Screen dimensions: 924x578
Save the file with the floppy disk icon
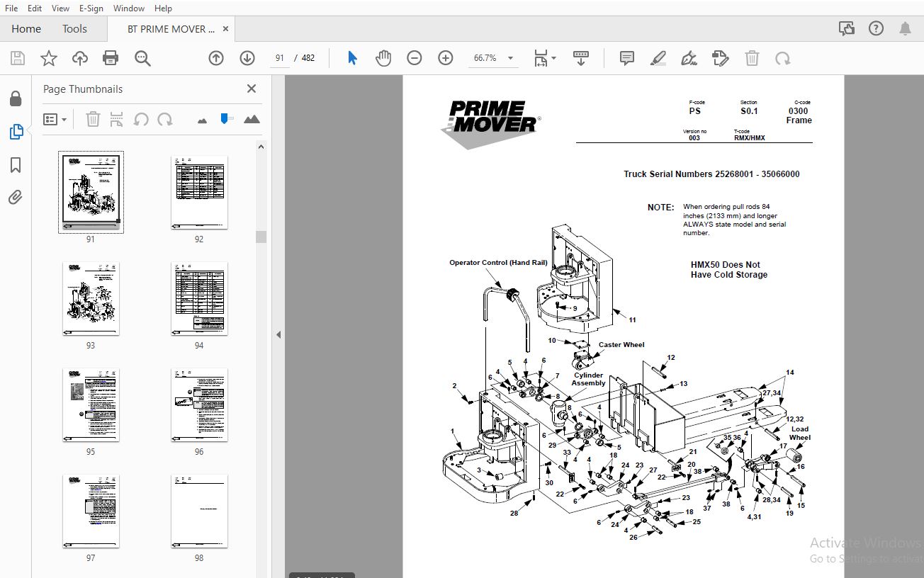[x=17, y=58]
